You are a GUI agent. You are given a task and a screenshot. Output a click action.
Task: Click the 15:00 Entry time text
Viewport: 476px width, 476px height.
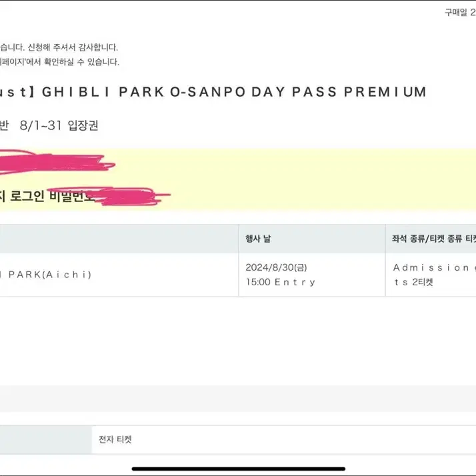coord(281,282)
